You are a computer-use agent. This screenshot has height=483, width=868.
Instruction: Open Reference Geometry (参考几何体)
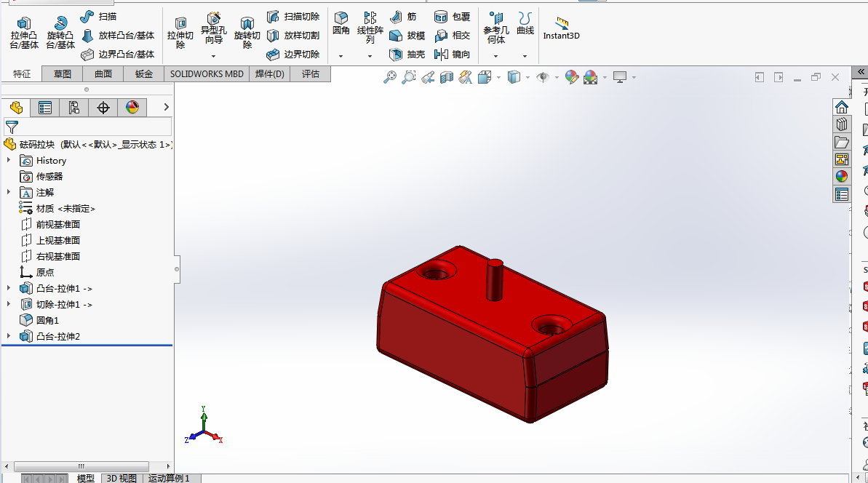(x=496, y=28)
